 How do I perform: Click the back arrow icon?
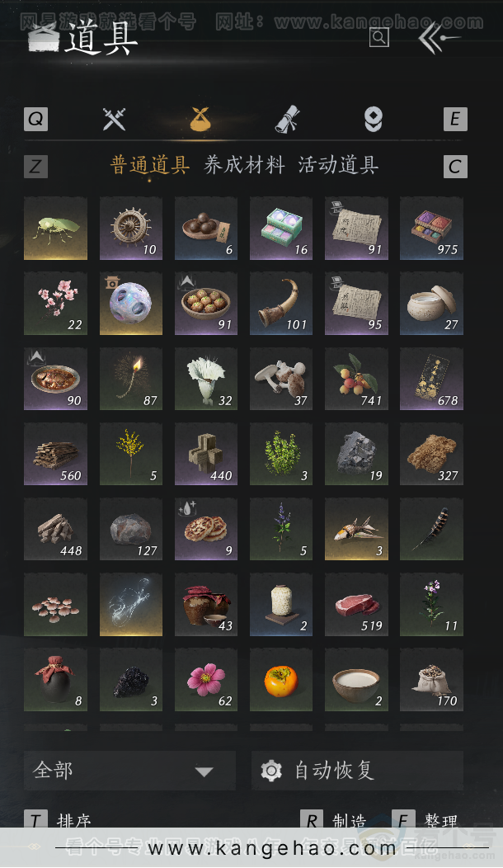point(439,38)
